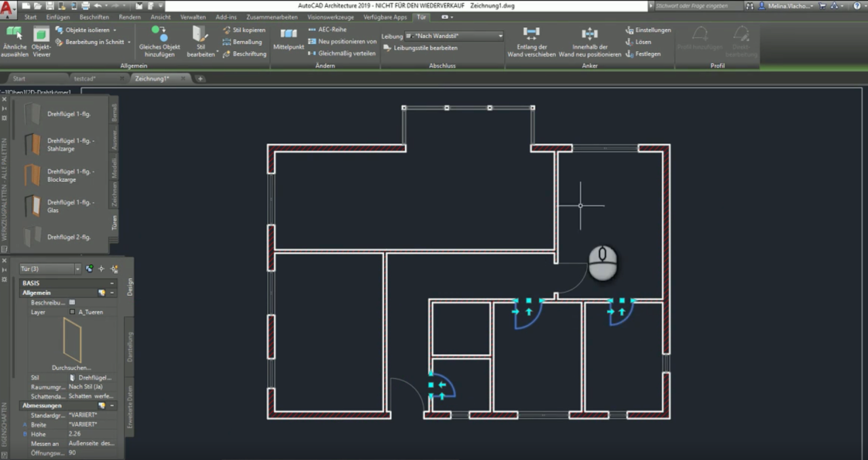Image resolution: width=868 pixels, height=460 pixels.
Task: Open the Anker Einstellungen
Action: tap(648, 30)
